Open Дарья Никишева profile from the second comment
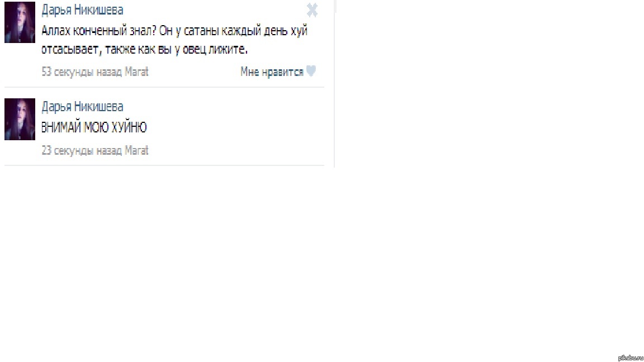 click(82, 107)
